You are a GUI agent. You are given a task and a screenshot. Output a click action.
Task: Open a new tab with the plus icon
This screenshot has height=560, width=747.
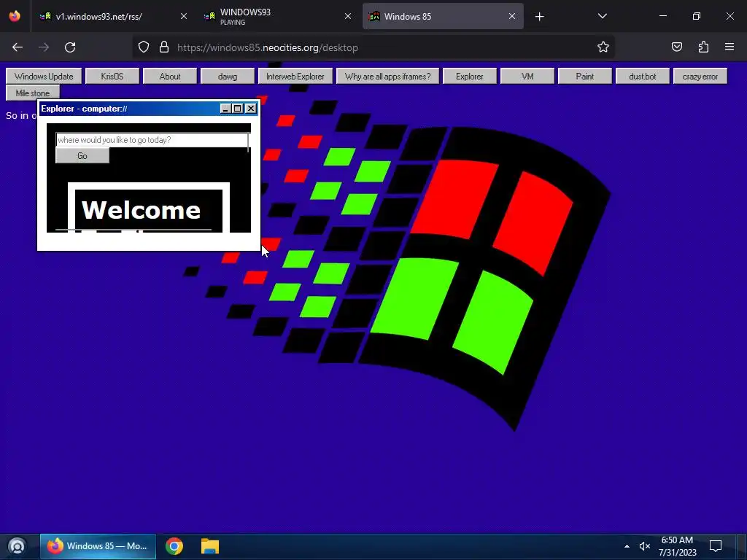[x=539, y=17]
